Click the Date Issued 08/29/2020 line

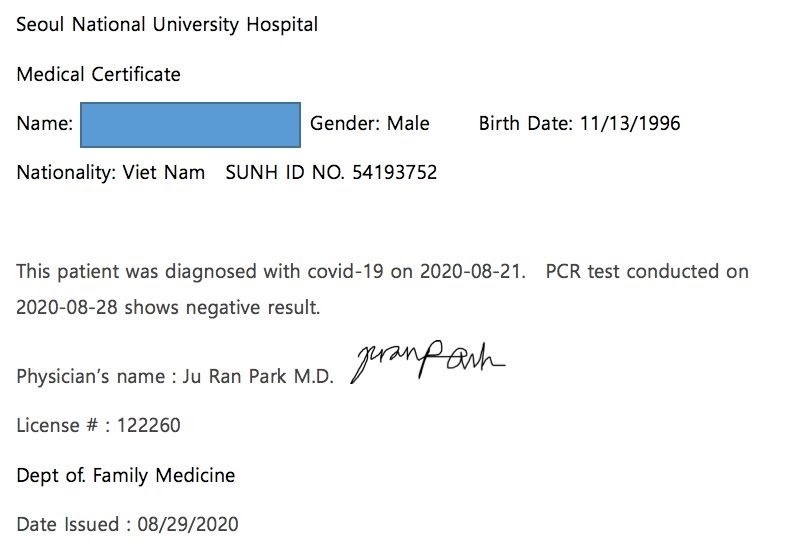pyautogui.click(x=127, y=523)
